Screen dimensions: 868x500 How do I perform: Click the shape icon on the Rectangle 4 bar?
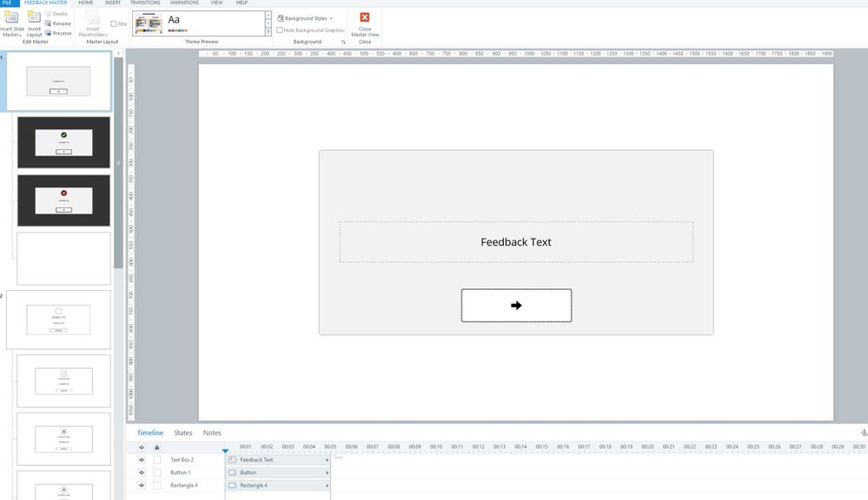tap(233, 485)
